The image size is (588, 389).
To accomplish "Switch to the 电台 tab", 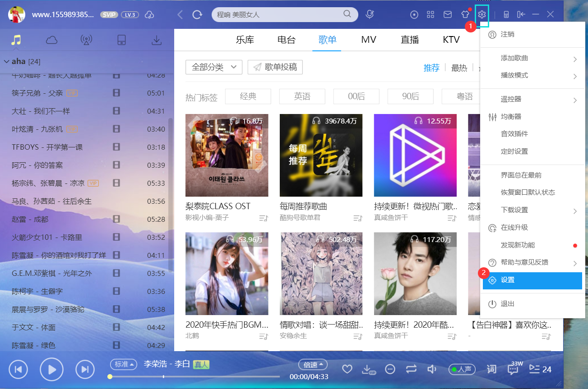I will (286, 40).
